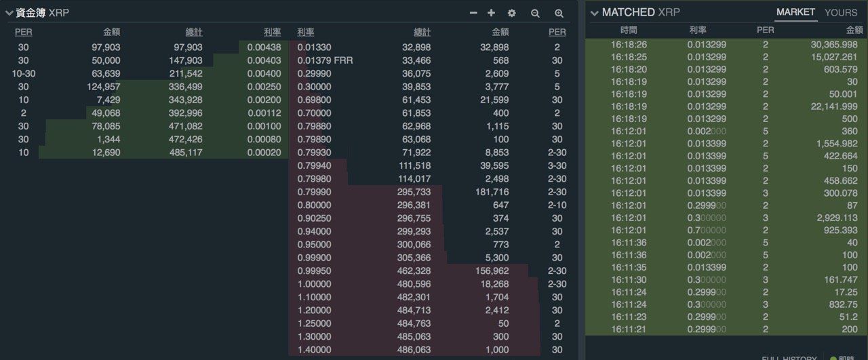Click the 16:18:20 matched trade row
Screen dimensions: 868x360
point(726,69)
